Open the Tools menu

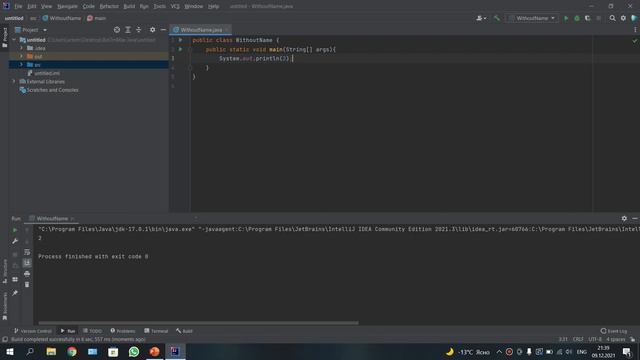tap(160, 7)
